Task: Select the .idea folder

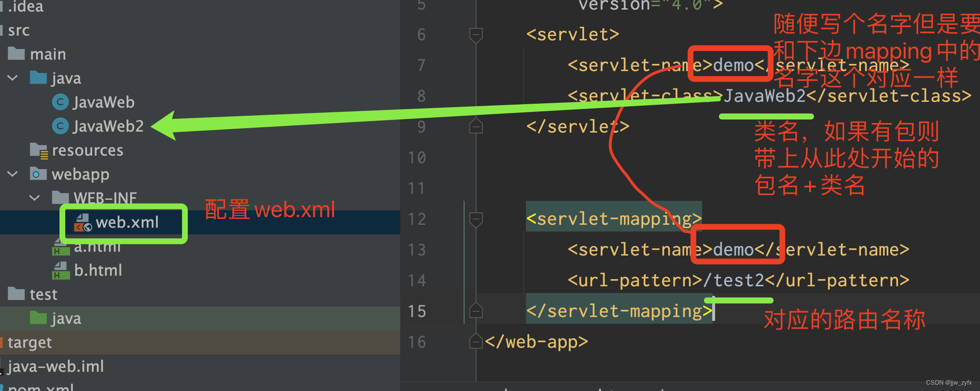Action: (x=26, y=7)
